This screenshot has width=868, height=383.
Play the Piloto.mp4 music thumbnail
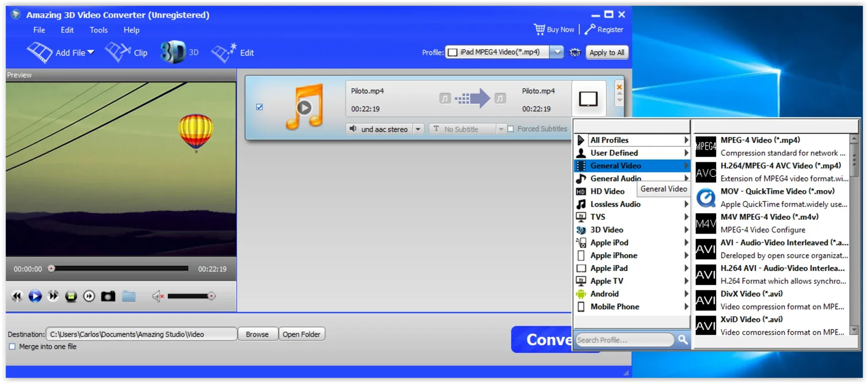click(x=304, y=107)
